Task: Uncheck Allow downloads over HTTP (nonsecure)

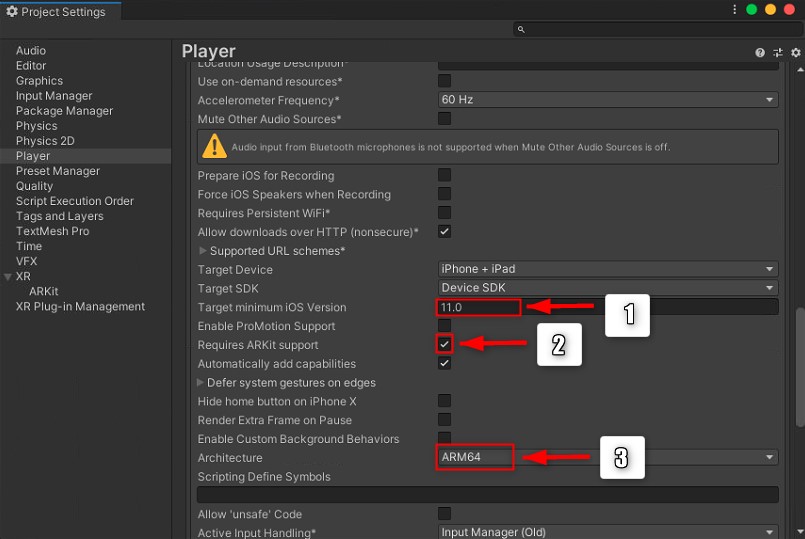Action: pyautogui.click(x=445, y=232)
